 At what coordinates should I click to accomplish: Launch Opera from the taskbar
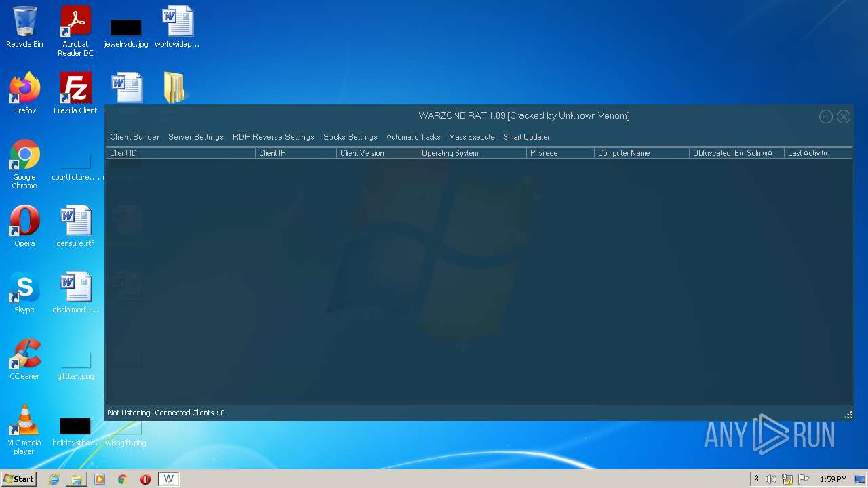point(145,479)
